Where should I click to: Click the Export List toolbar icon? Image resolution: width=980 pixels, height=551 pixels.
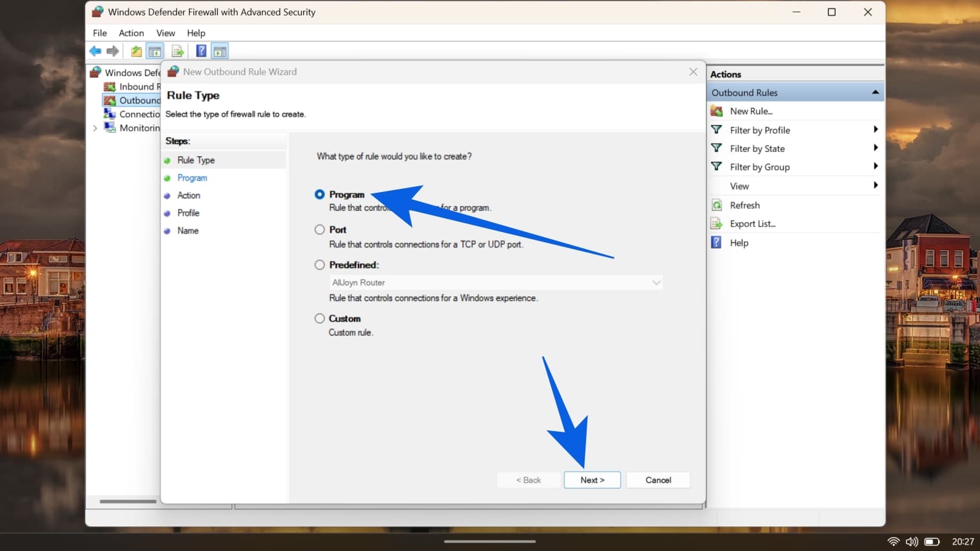coord(178,51)
